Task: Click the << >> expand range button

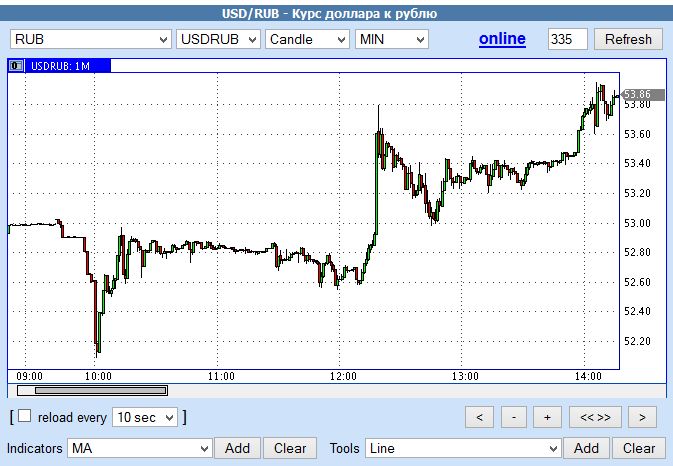Action: 595,417
